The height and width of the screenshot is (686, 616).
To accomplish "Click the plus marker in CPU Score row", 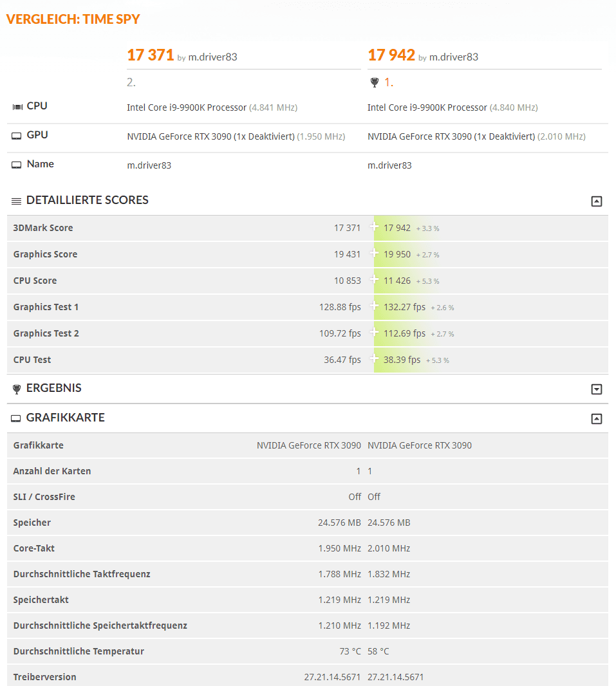I will pos(374,279).
